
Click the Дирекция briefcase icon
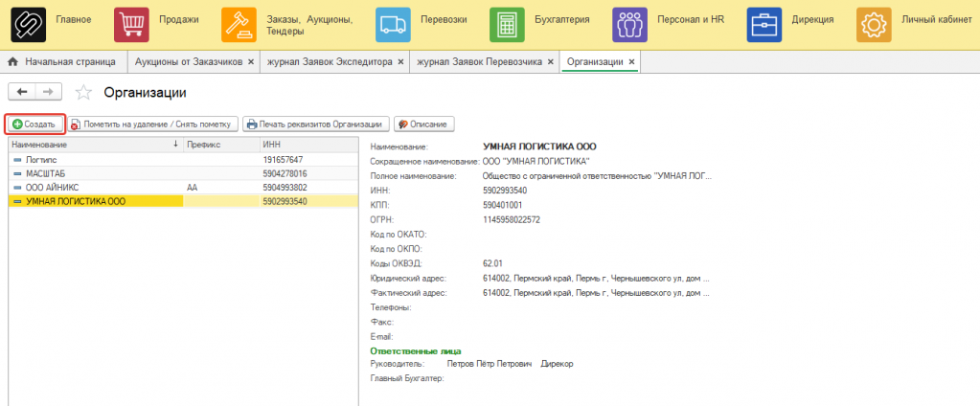[764, 24]
